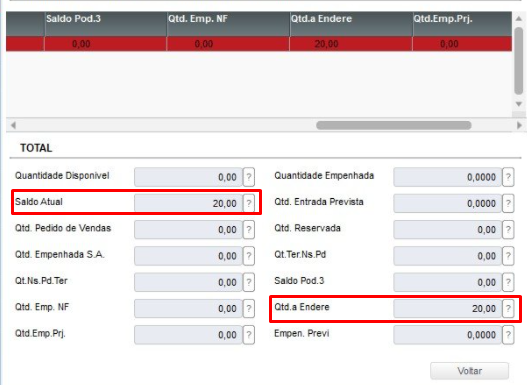
Task: Open help icon beside Qt.Ns.Pd.Ter
Action: click(x=249, y=282)
